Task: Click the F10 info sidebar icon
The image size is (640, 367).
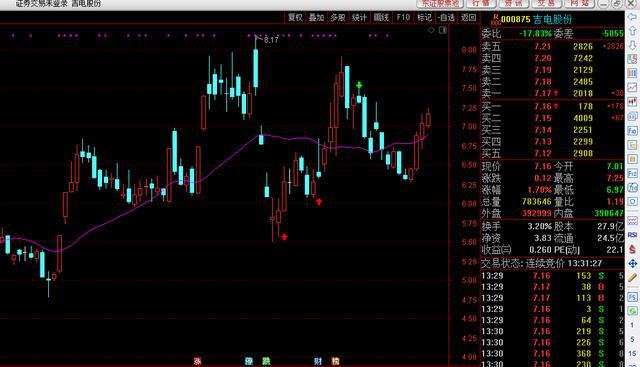Action: (632, 131)
